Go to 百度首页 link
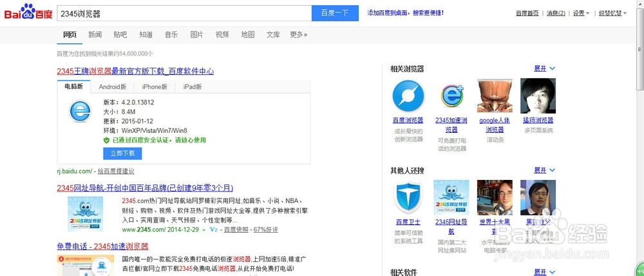The image size is (644, 276). click(x=527, y=13)
